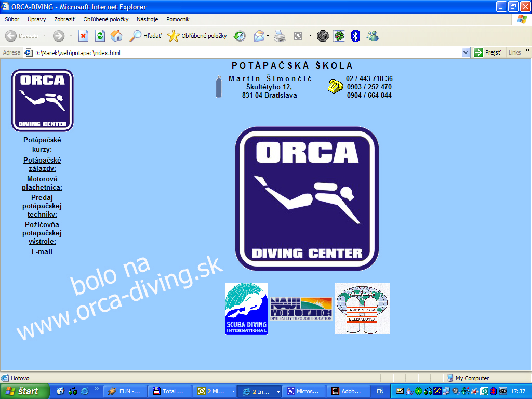Go to the Home page icon
This screenshot has width=532, height=399.
point(116,36)
